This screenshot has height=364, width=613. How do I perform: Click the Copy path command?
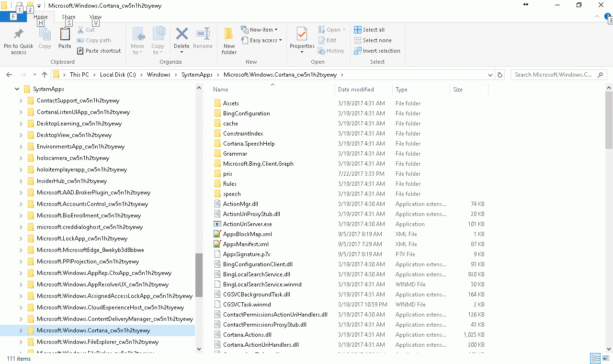94,40
